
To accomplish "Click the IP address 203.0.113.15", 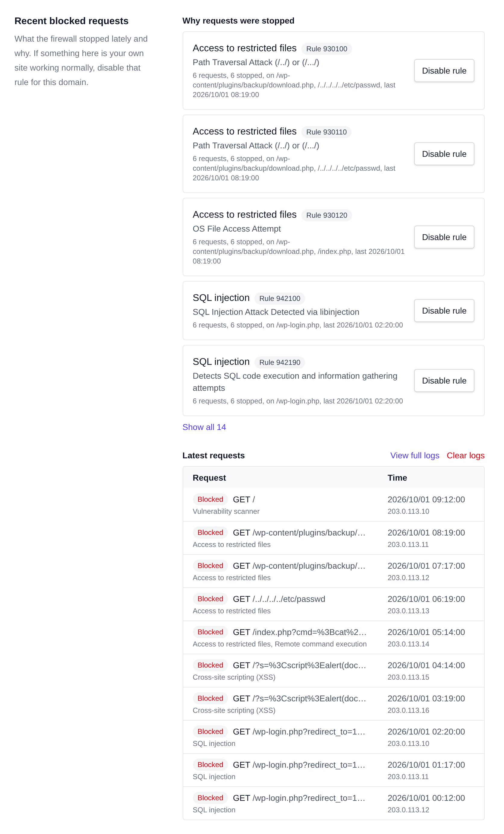I will [408, 677].
